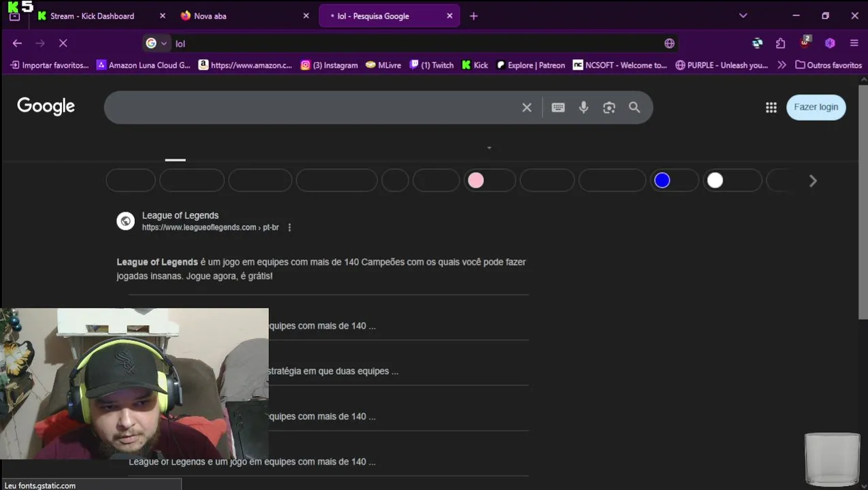Open the Explore Patreon bookmark
This screenshot has height=490, width=868.
coord(531,65)
